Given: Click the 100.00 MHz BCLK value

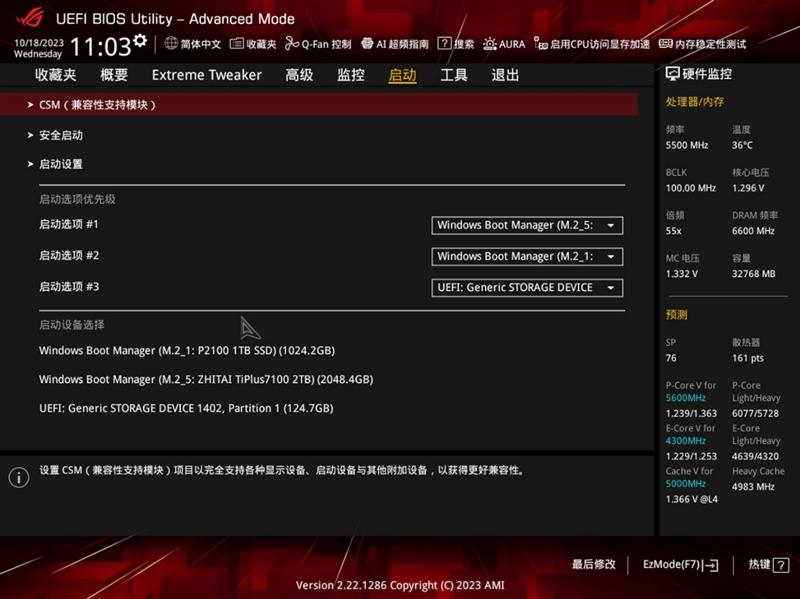Looking at the screenshot, I should pos(691,188).
